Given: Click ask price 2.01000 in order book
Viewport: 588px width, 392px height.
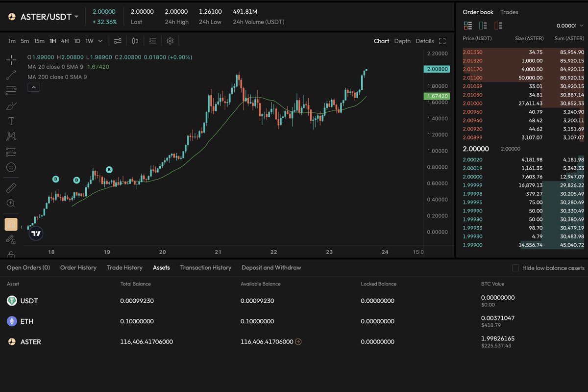Looking at the screenshot, I should coord(472,104).
